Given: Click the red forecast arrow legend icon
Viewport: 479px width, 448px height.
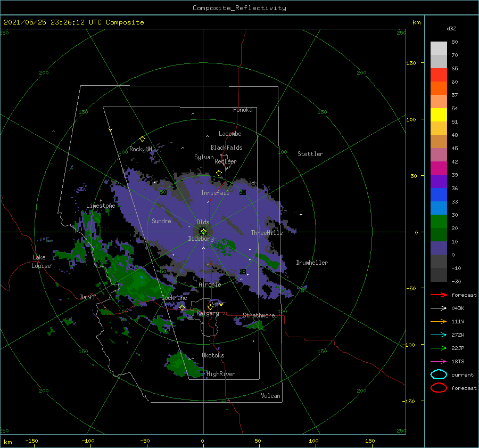Looking at the screenshot, I should (439, 295).
